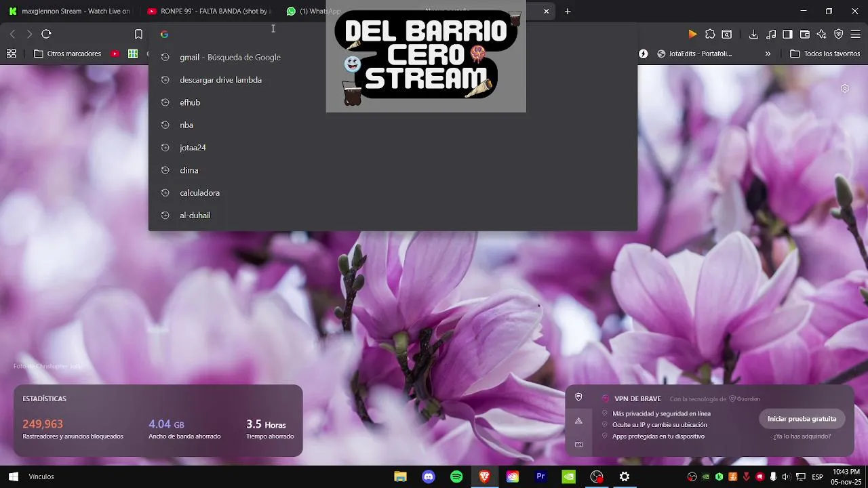
Task: Select the jotaa24 suggestion
Action: tap(393, 148)
